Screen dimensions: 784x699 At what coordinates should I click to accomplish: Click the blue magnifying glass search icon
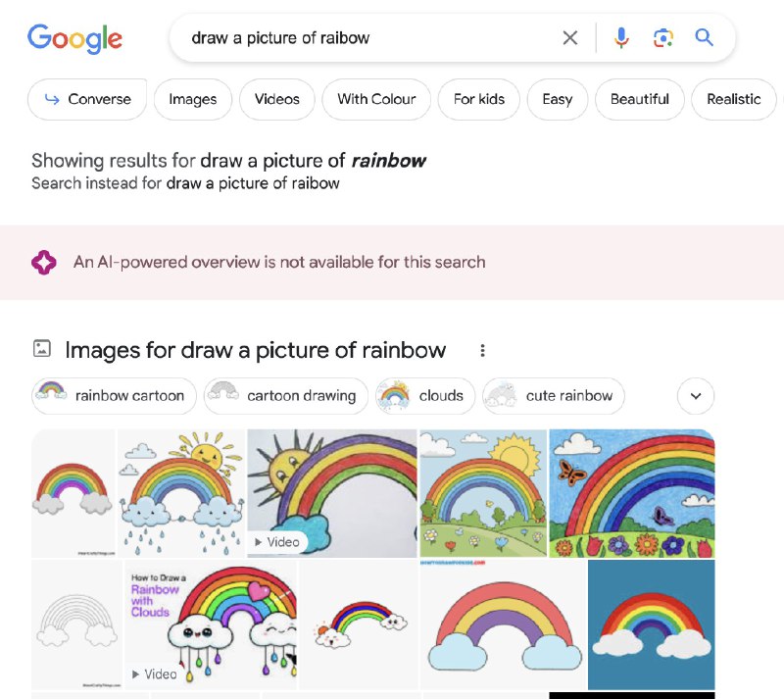click(x=704, y=37)
